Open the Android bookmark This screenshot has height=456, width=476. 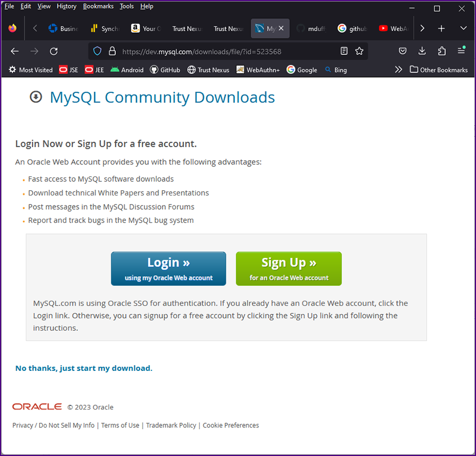(x=127, y=70)
